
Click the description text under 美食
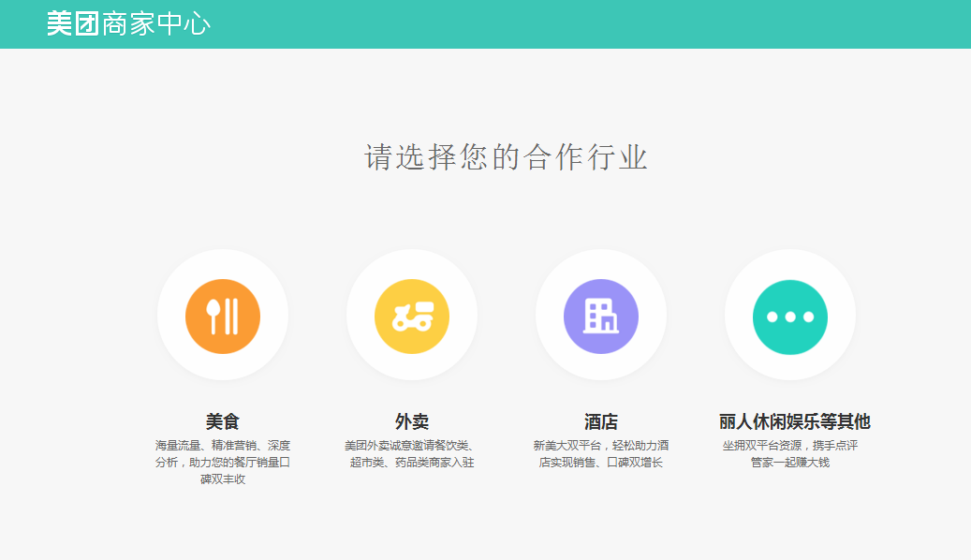(x=223, y=462)
